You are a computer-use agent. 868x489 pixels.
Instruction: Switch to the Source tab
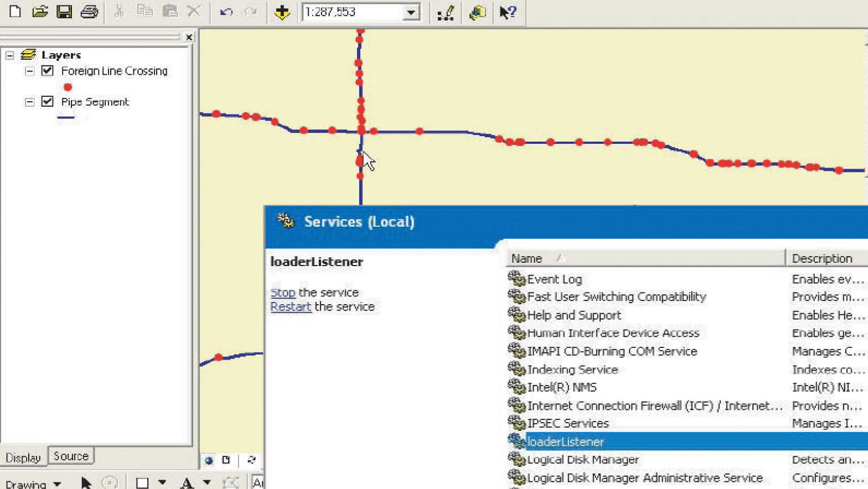coord(71,456)
